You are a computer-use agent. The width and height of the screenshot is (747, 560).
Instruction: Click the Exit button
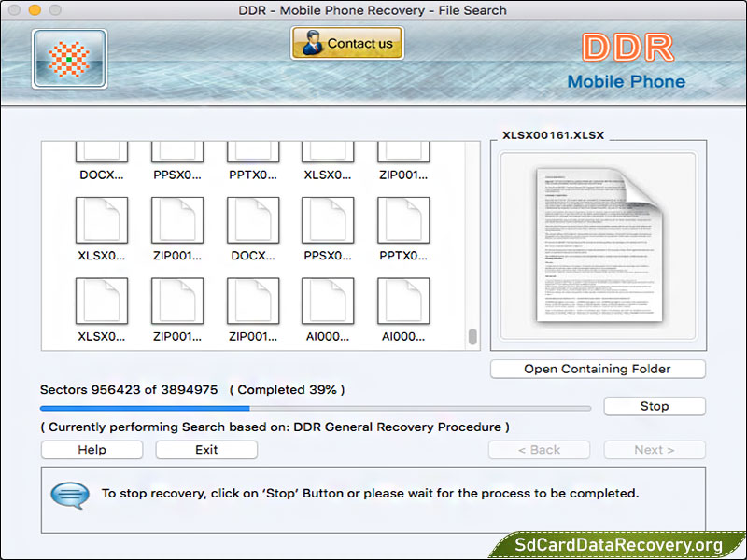pyautogui.click(x=206, y=450)
